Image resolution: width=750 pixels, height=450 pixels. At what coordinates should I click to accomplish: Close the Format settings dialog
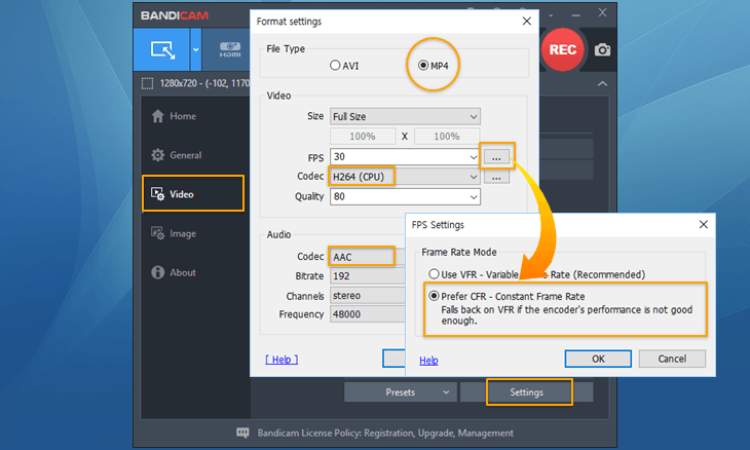(527, 21)
